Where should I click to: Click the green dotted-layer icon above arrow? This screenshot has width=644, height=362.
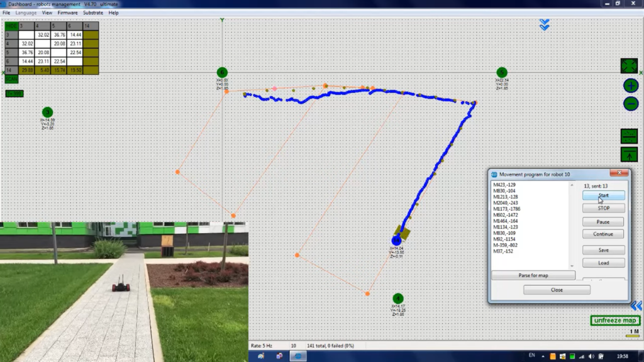point(629,136)
